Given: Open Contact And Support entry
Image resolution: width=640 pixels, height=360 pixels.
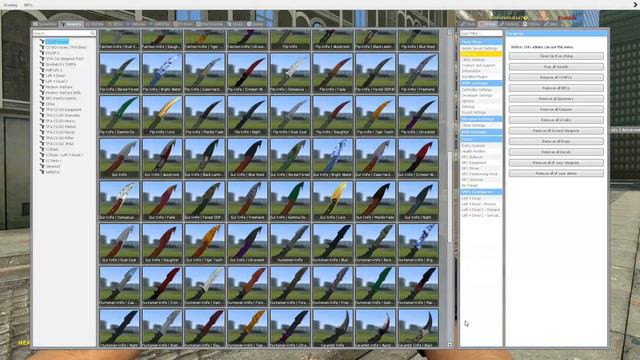Looking at the screenshot, I should (x=481, y=65).
